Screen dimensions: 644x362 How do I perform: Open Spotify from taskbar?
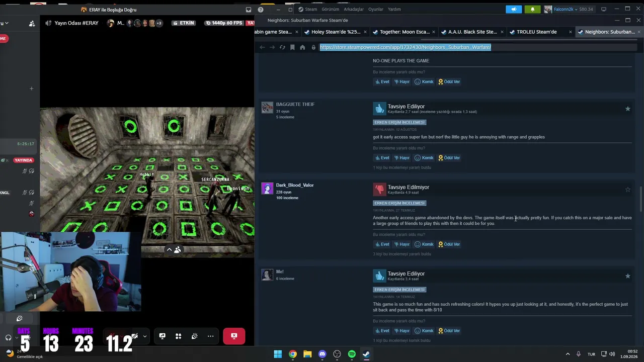point(352,354)
